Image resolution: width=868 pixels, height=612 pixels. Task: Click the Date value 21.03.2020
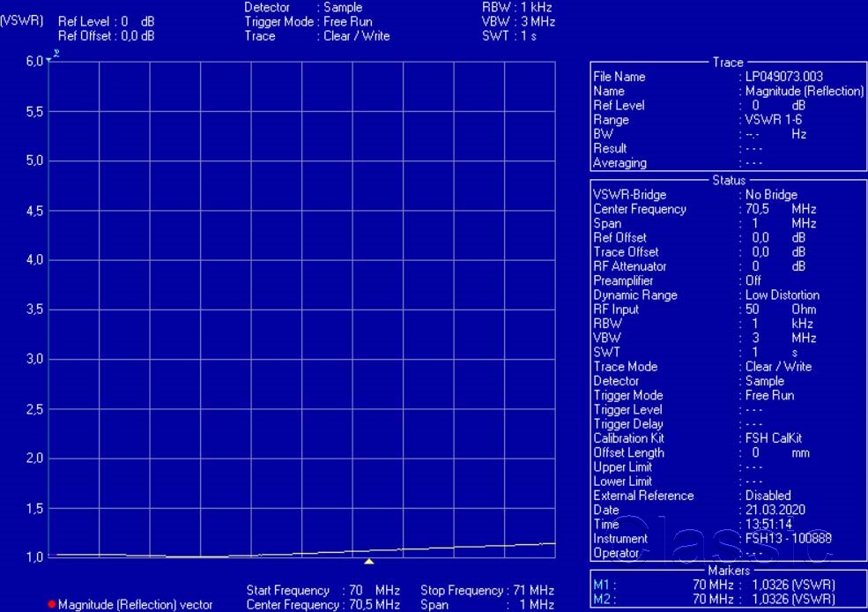tap(775, 510)
